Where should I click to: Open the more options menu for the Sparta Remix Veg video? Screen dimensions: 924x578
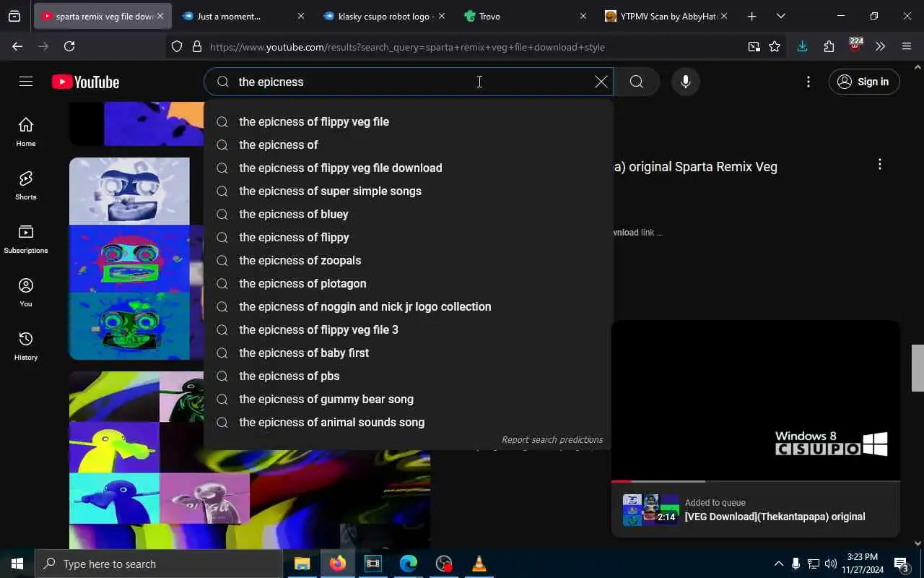tap(879, 164)
